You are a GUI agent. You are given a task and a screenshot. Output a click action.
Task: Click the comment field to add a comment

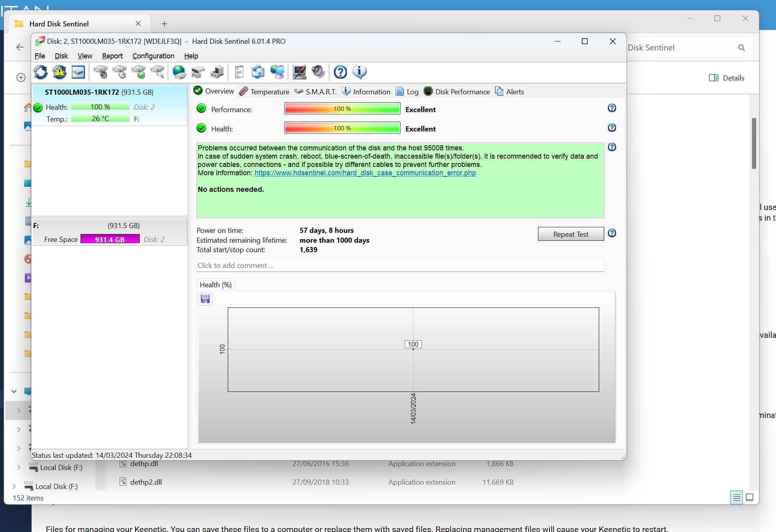tap(400, 266)
